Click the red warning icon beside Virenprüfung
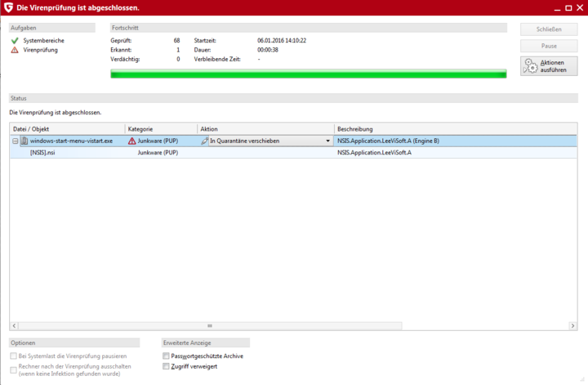The height and width of the screenshot is (385, 588). click(15, 50)
